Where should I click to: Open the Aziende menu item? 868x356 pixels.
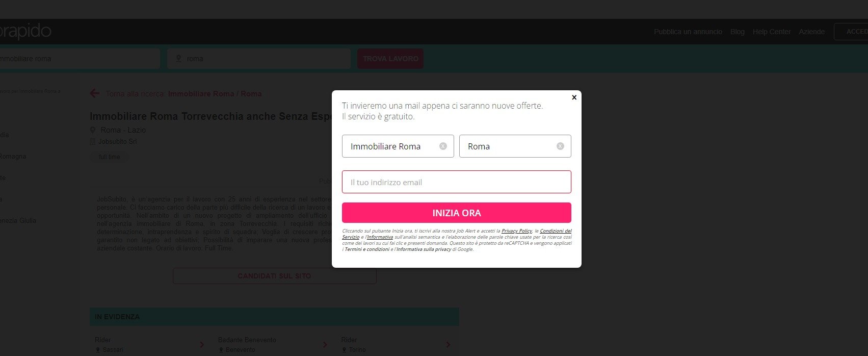811,32
